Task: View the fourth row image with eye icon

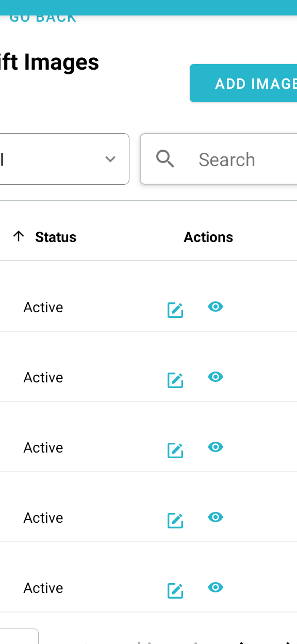Action: (216, 518)
